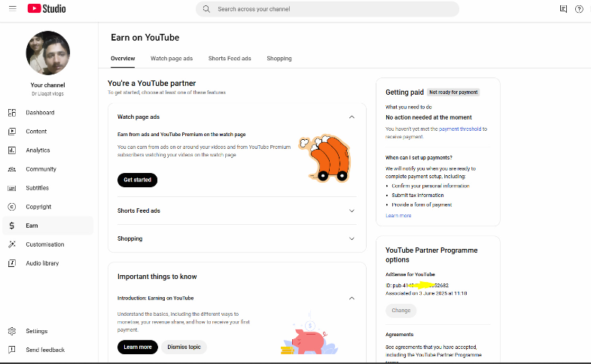Screen dimensions: 591x364
Task: Open Subtitles in the sidebar
Action: [48, 188]
